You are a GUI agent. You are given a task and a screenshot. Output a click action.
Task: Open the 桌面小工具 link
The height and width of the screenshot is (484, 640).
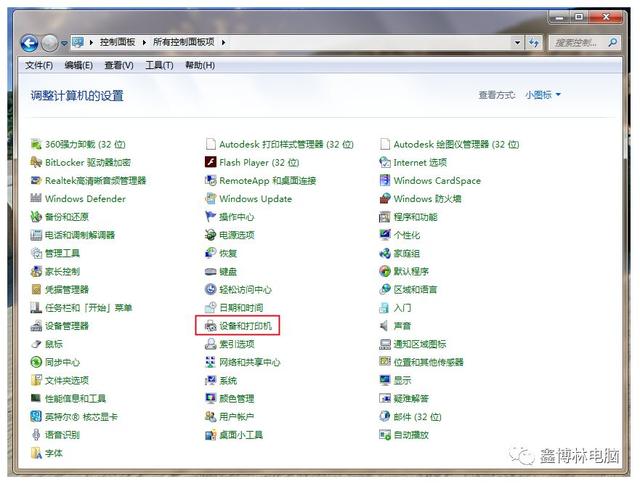241,435
